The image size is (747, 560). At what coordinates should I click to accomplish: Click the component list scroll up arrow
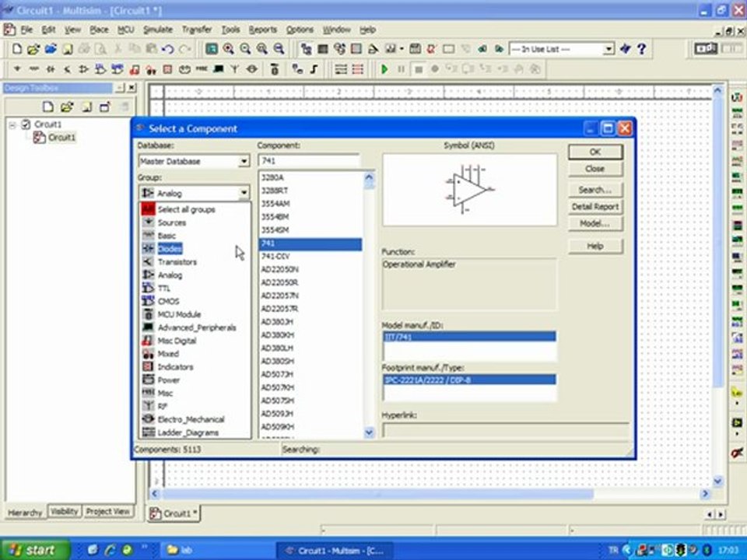pyautogui.click(x=369, y=178)
